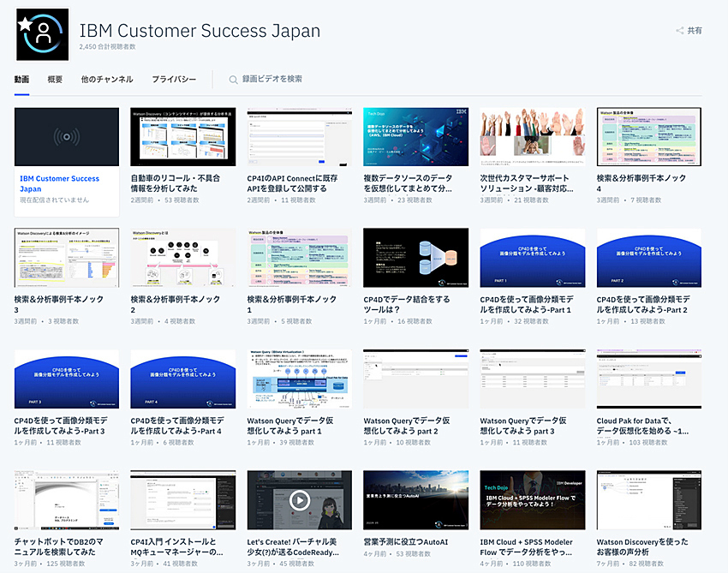The image size is (728, 573).
Task: Open the IBM Customer Success Japan live link
Action: [x=60, y=183]
